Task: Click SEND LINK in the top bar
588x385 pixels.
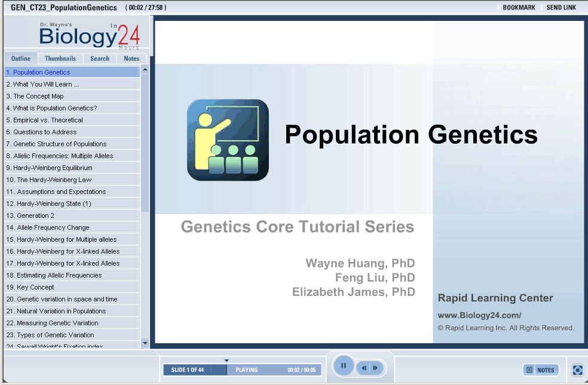Action: click(561, 8)
